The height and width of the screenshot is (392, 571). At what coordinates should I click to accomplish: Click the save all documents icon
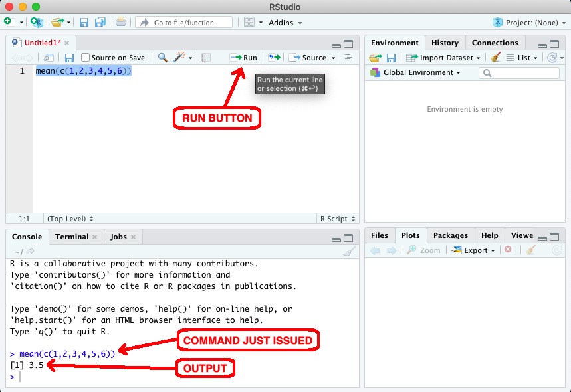(100, 22)
